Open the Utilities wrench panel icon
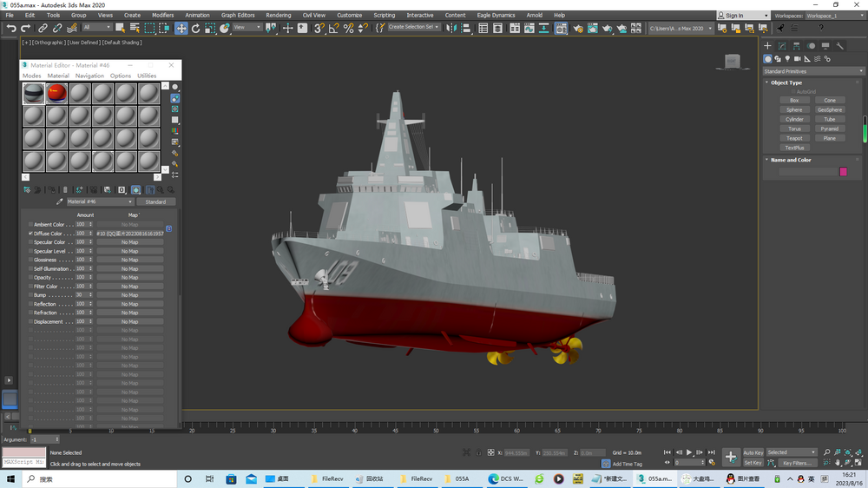The image size is (868, 488). [840, 46]
